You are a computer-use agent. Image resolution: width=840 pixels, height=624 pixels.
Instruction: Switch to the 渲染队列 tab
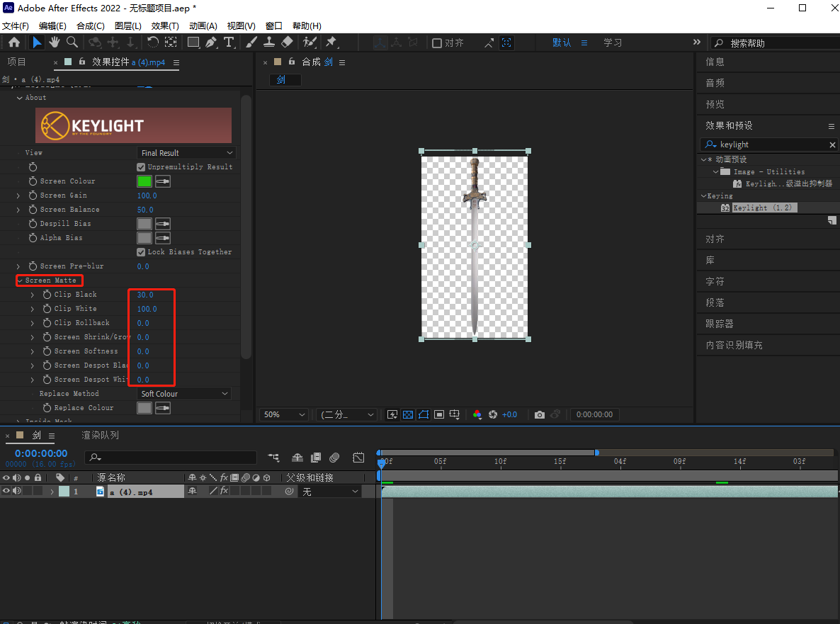click(x=100, y=436)
